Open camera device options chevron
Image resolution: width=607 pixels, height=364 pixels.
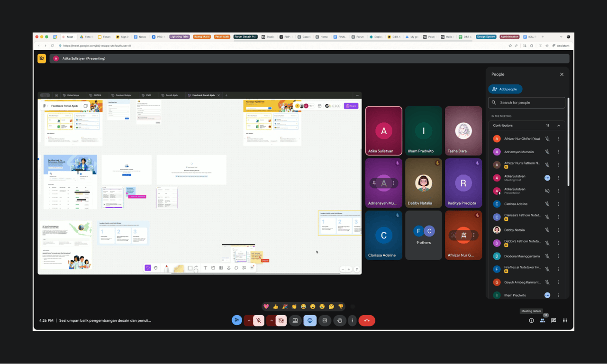pyautogui.click(x=272, y=320)
